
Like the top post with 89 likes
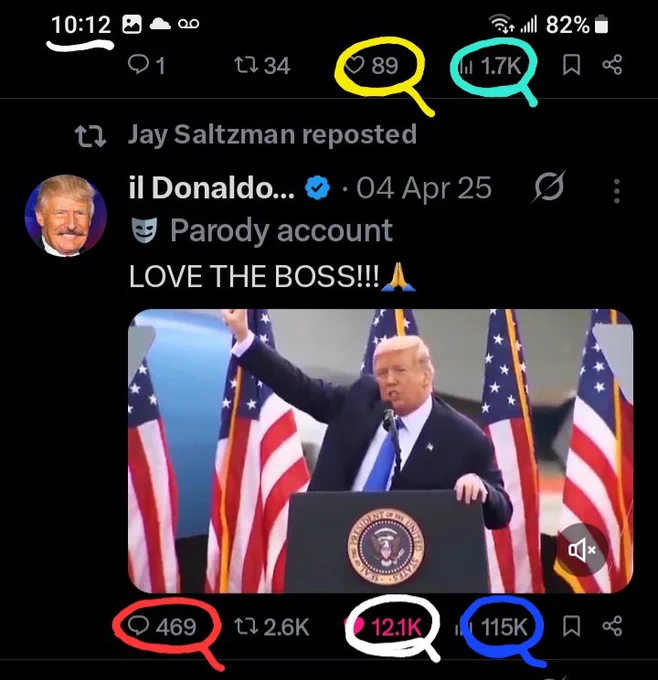[x=371, y=65]
